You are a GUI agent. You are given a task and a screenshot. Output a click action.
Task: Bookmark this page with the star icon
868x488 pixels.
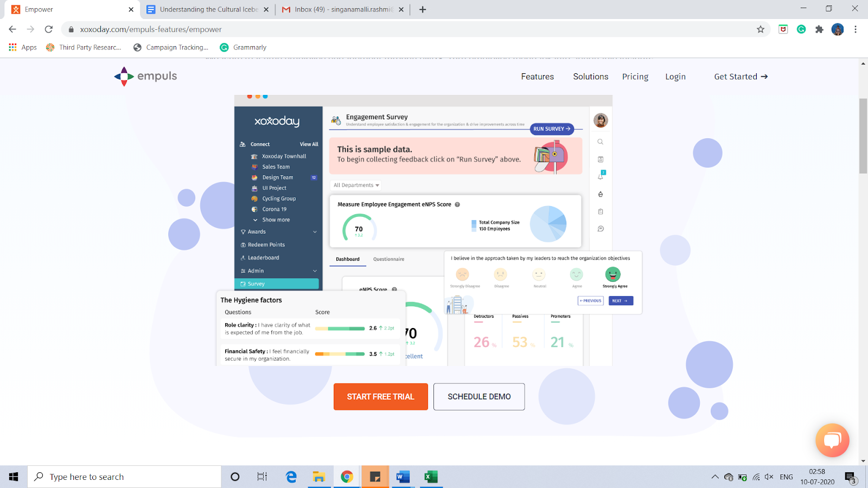click(761, 29)
